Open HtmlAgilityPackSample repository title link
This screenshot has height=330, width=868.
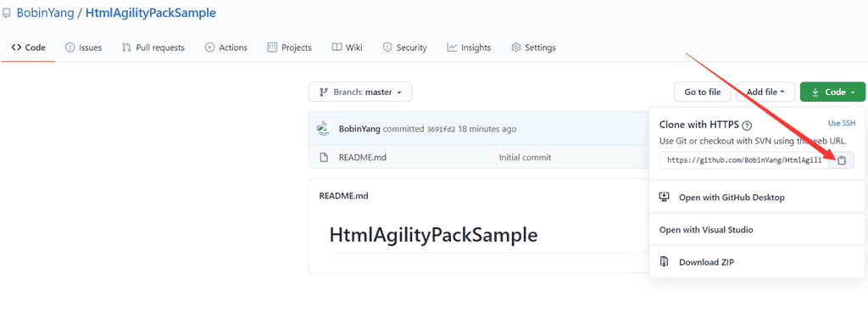click(x=151, y=14)
